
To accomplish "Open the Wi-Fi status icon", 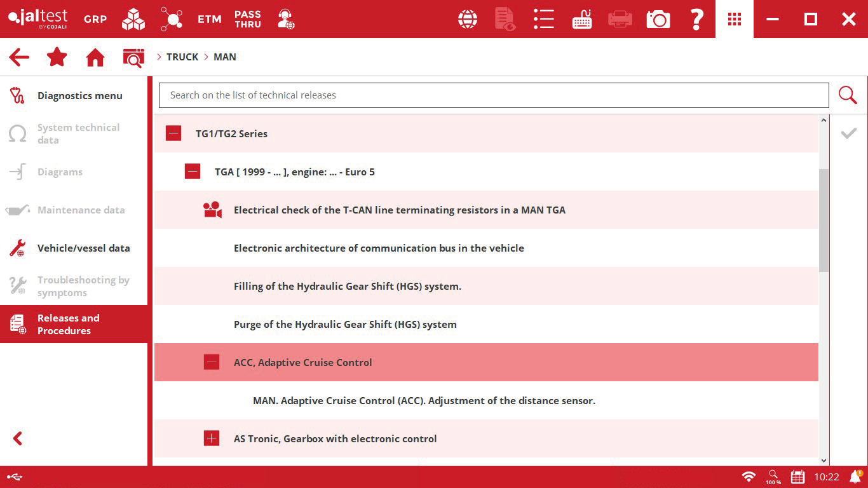I will pos(749,477).
